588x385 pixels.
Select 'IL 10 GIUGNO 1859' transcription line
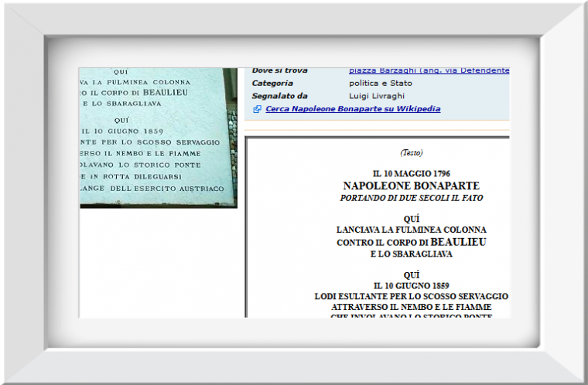point(412,285)
